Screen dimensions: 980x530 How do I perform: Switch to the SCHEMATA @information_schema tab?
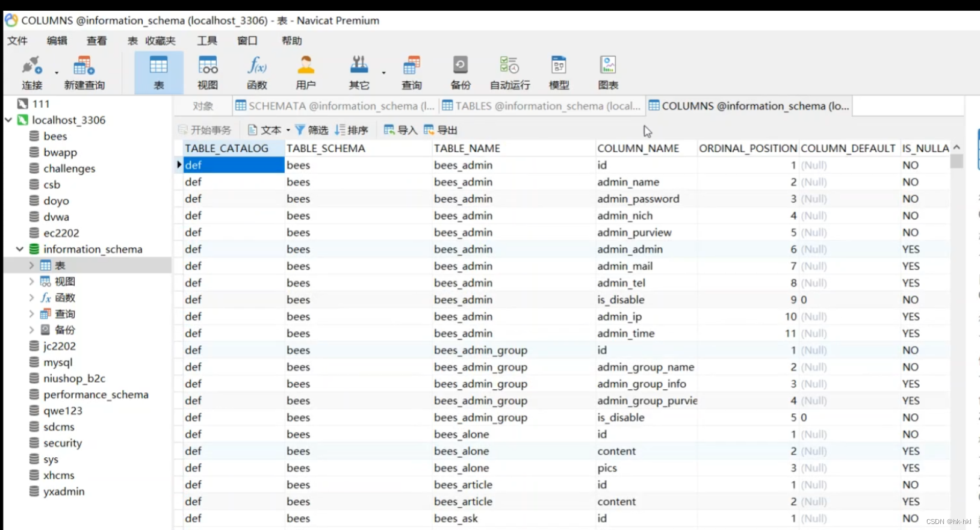click(x=335, y=106)
